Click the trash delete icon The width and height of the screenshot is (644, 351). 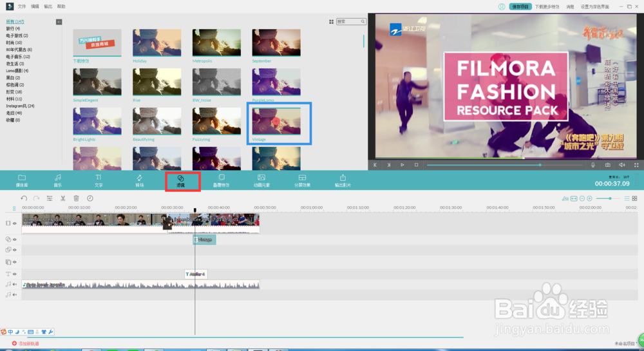76,198
